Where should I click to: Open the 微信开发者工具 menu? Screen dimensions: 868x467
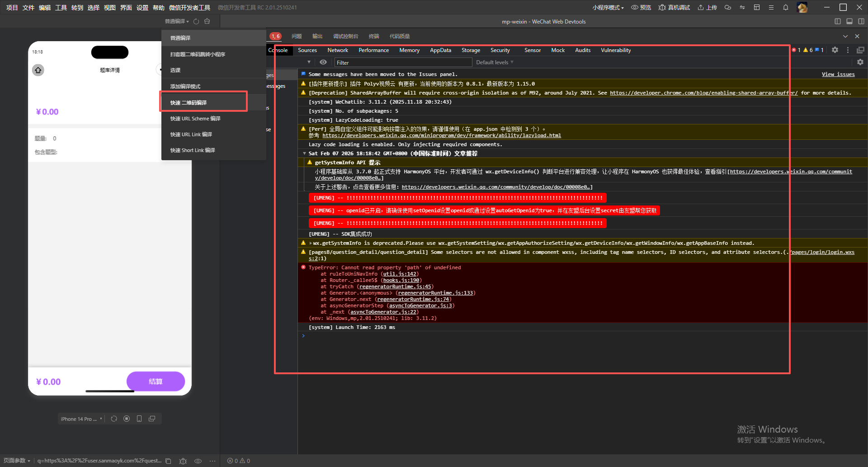[189, 7]
